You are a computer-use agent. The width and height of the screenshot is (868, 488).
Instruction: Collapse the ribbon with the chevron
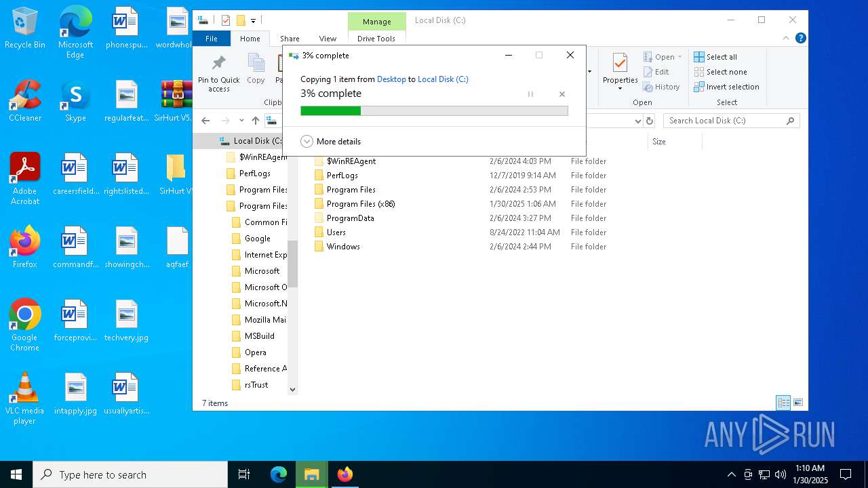tap(787, 39)
